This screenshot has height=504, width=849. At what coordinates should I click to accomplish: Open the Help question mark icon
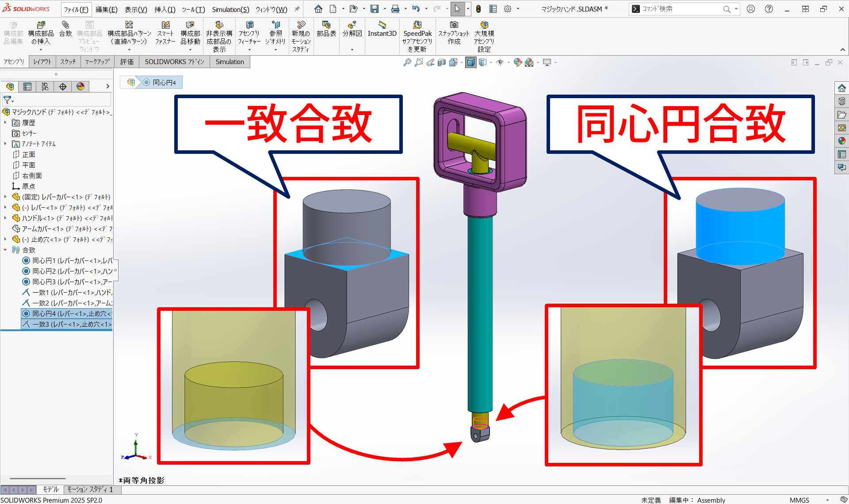769,9
